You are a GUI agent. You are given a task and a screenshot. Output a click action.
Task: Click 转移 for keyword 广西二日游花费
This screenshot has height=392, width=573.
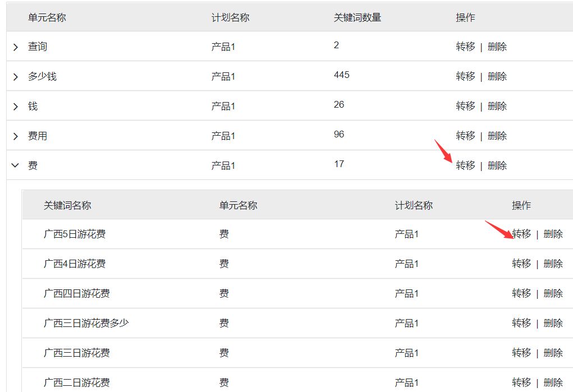coord(521,382)
